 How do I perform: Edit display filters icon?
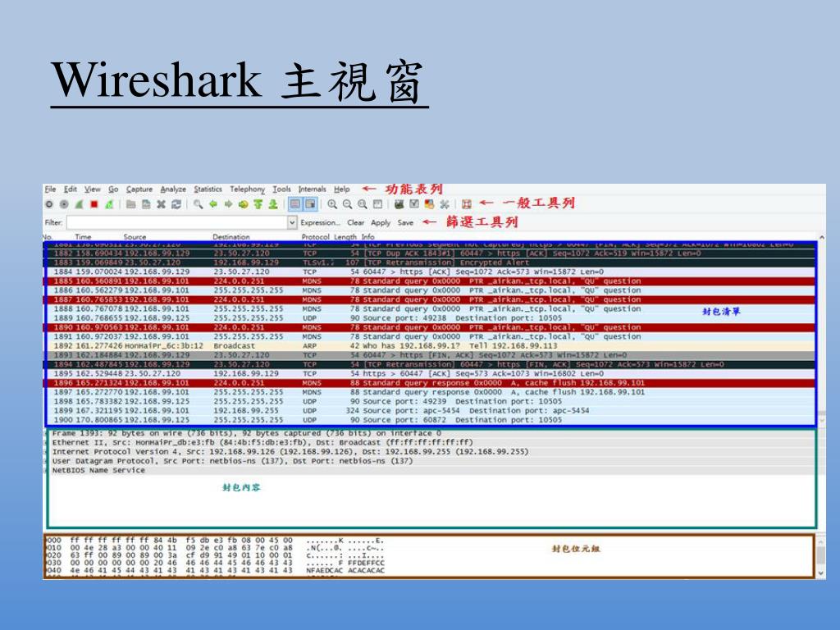[x=414, y=204]
